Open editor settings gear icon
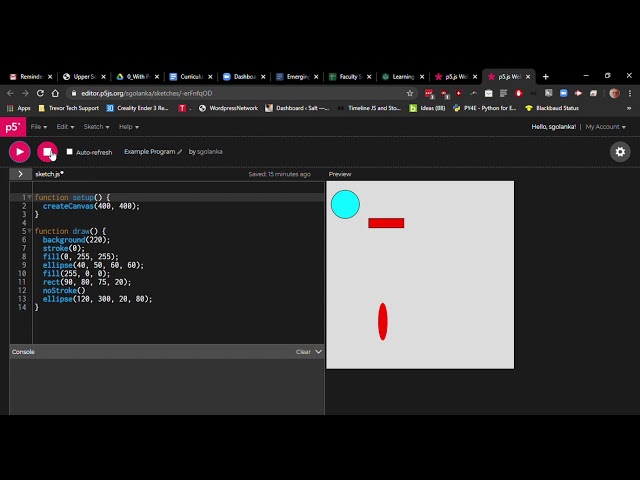The height and width of the screenshot is (480, 640). tap(620, 152)
